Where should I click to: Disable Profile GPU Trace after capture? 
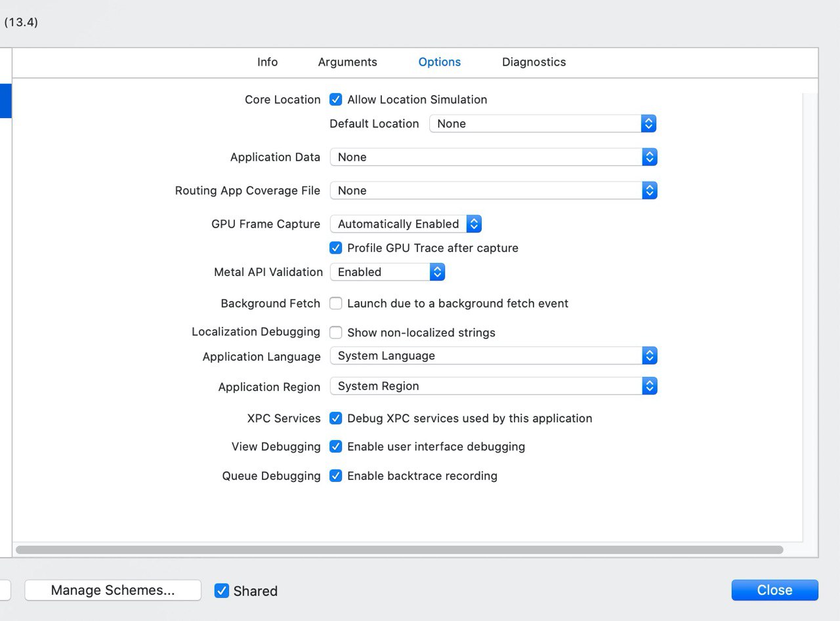click(x=335, y=248)
